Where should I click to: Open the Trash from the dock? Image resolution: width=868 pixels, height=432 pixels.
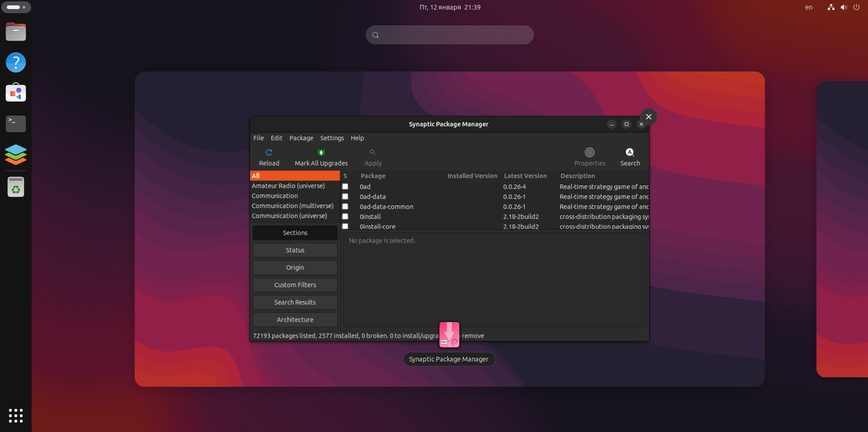coord(16,187)
